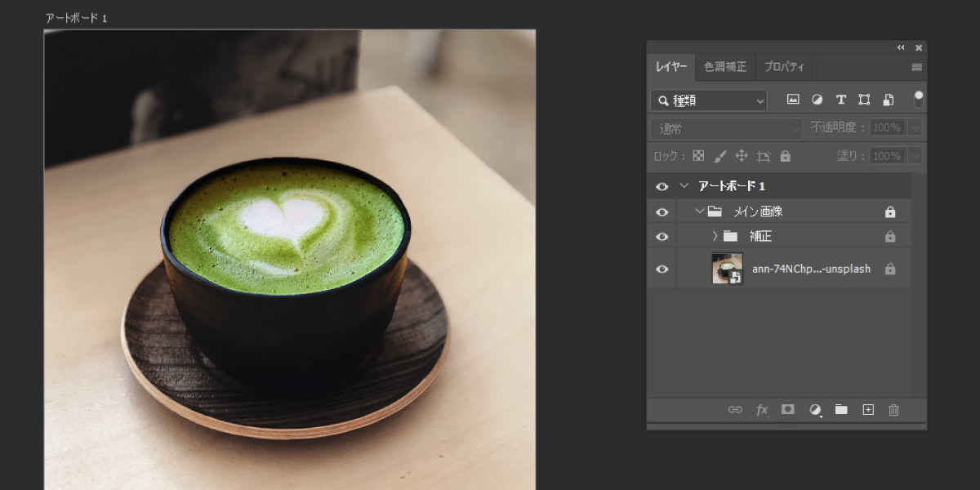
Task: Switch to the 色調補正 tab
Action: tap(725, 67)
